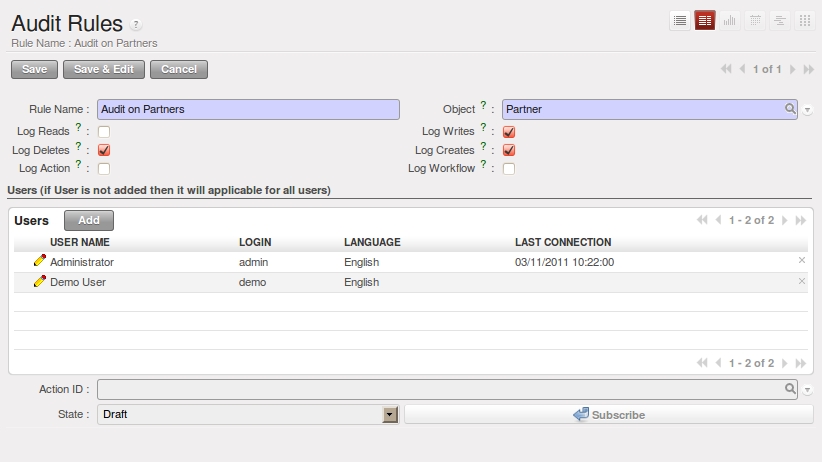Screen dimensions: 822x462
Task: Click Save & Edit button
Action: pyautogui.click(x=104, y=69)
